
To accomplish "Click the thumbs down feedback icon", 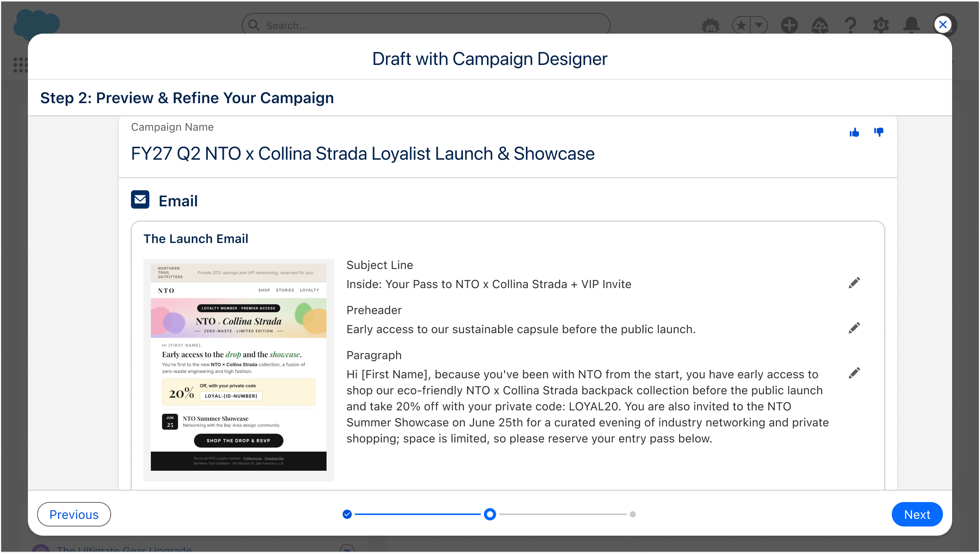I will click(879, 132).
